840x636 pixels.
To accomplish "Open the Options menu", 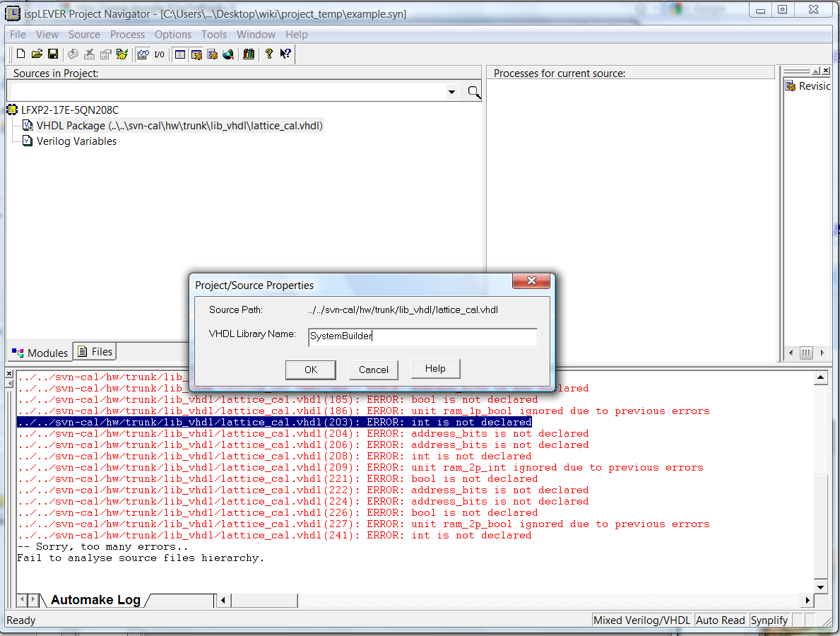I will 173,35.
